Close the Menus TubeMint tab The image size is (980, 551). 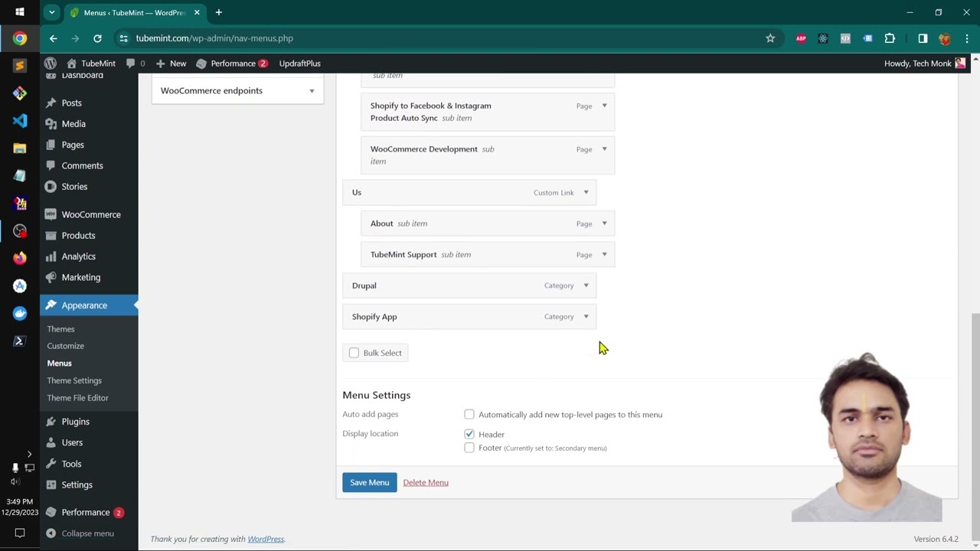tap(197, 12)
